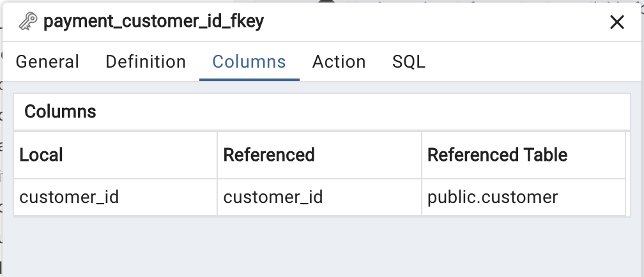This screenshot has height=277, width=644.
Task: Open the General tab
Action: pos(47,61)
